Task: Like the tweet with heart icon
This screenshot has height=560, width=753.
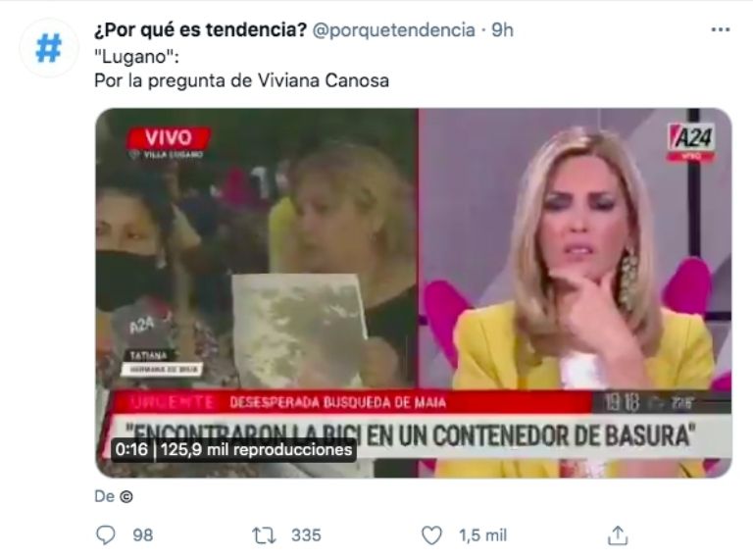Action: (431, 535)
